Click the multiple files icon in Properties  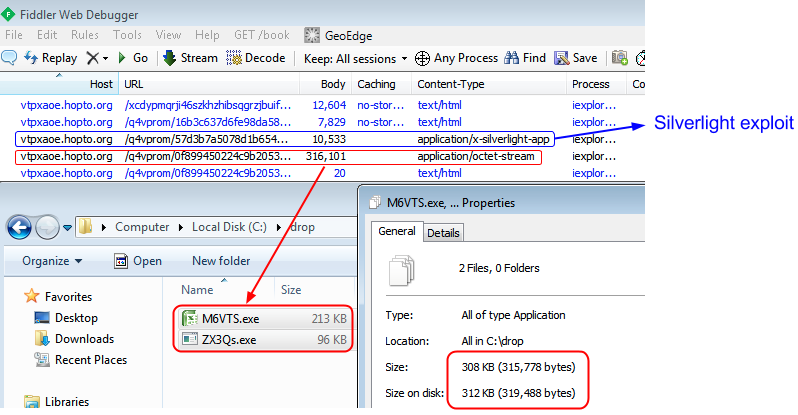[x=402, y=270]
